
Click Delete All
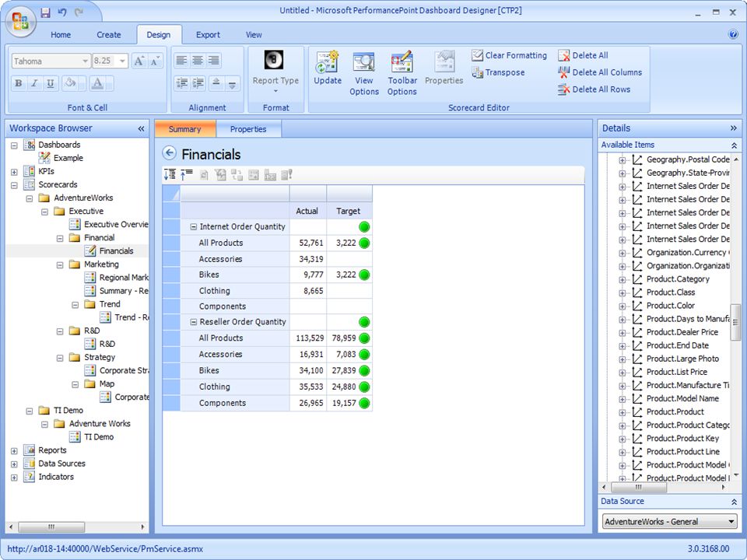583,55
